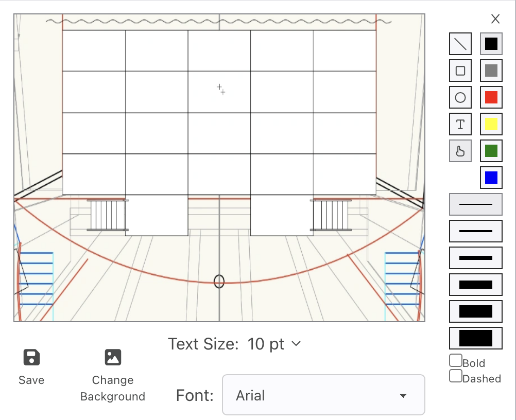Activate the hand pointer tool

click(x=460, y=151)
